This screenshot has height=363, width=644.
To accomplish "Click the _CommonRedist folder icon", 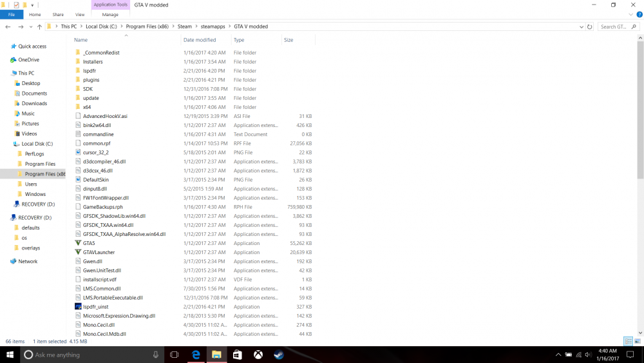I will pos(78,53).
